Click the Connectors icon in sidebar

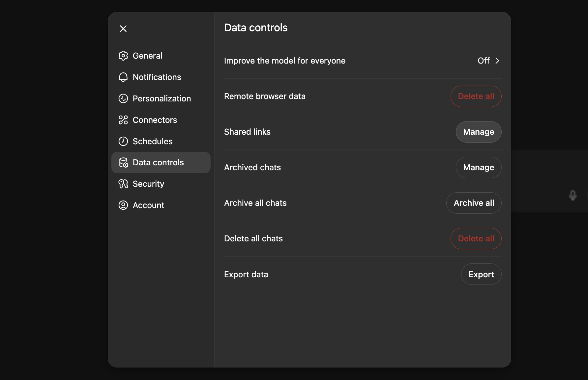(123, 120)
